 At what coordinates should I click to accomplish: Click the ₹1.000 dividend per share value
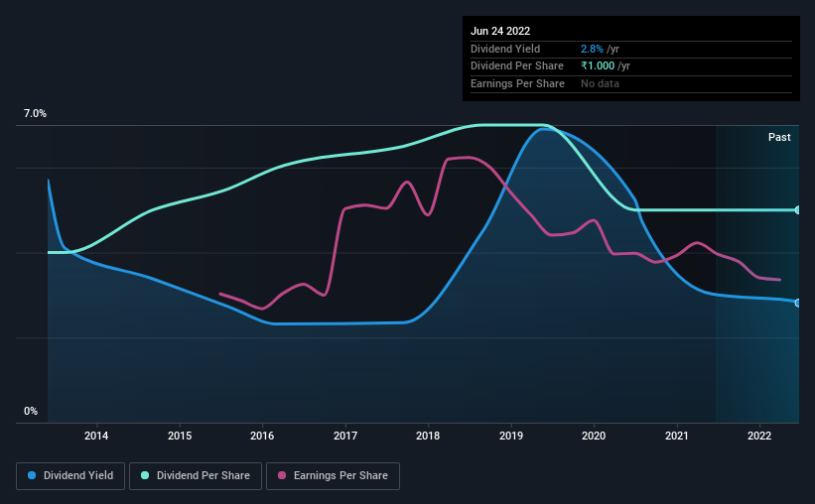point(598,66)
